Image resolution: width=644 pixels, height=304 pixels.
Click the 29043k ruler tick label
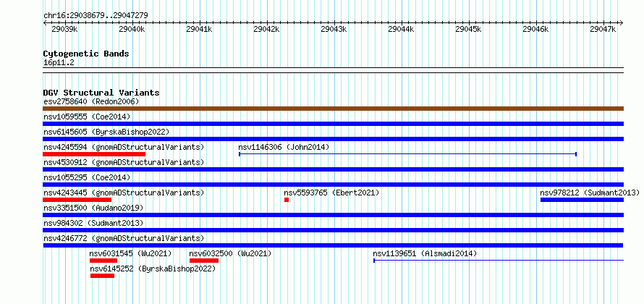tap(334, 29)
